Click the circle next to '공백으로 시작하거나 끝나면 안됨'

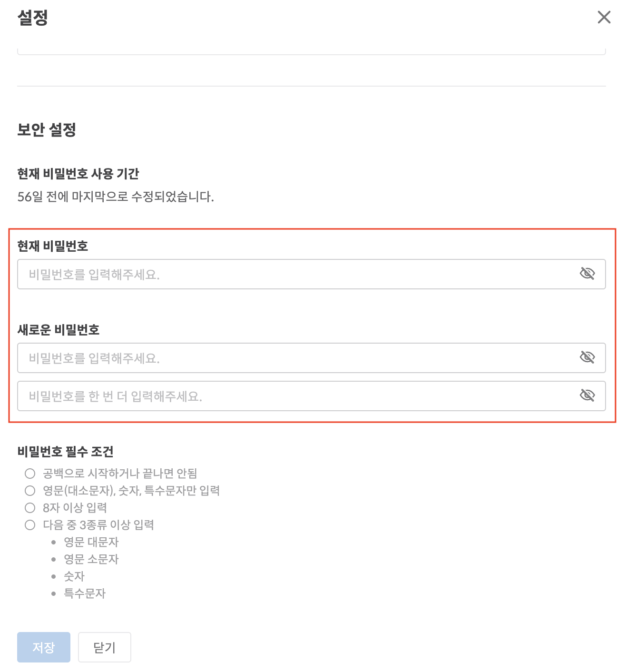click(30, 474)
